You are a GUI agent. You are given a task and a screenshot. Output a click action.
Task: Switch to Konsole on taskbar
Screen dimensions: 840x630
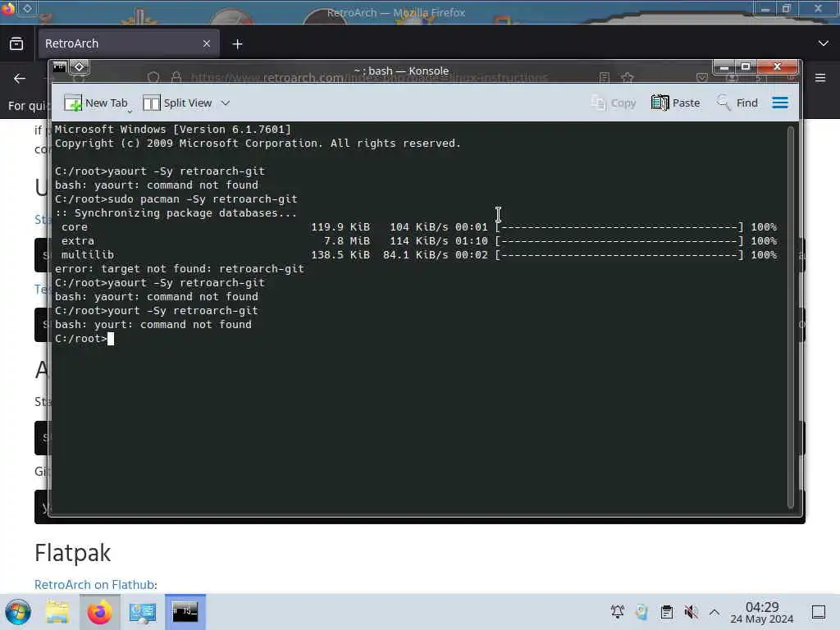coord(185,612)
